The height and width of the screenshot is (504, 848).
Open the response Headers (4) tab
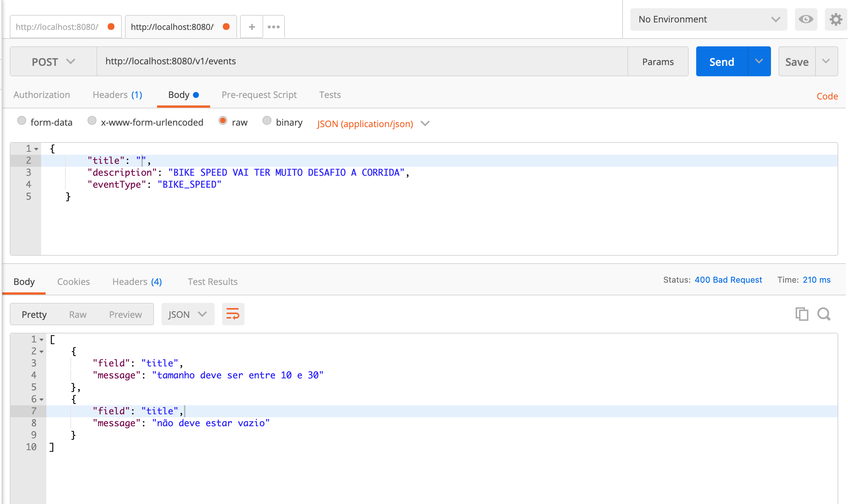click(137, 282)
